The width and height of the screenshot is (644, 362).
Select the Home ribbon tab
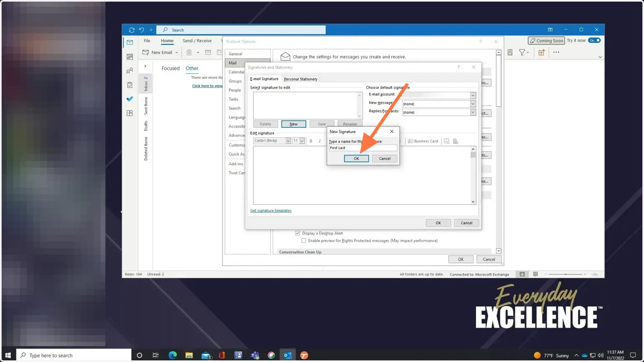[167, 41]
